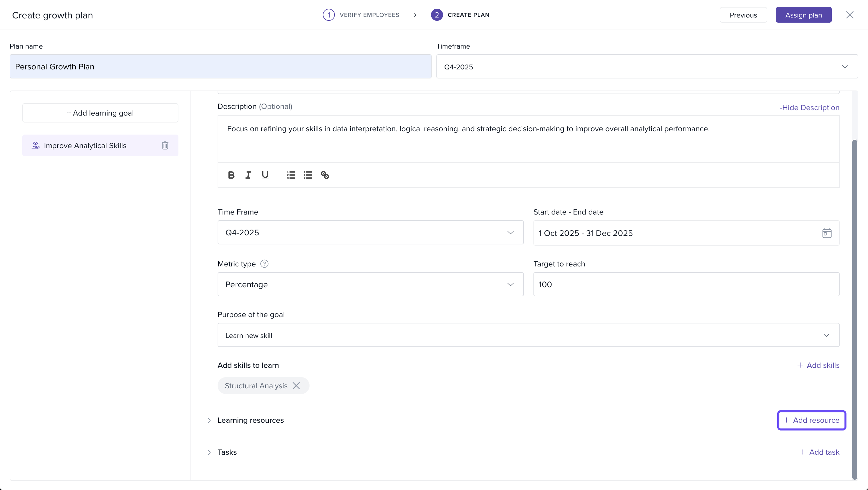Open the Purpose of the goal dropdown
Image resolution: width=868 pixels, height=490 pixels.
(x=528, y=335)
